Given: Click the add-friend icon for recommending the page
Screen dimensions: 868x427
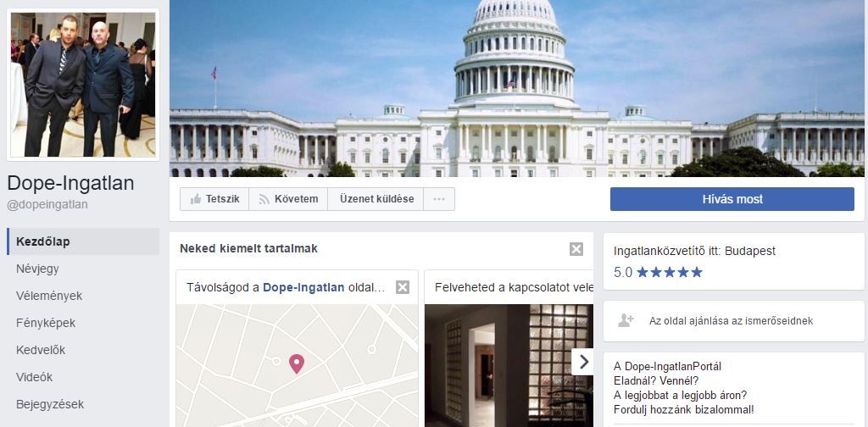Looking at the screenshot, I should pyautogui.click(x=626, y=320).
